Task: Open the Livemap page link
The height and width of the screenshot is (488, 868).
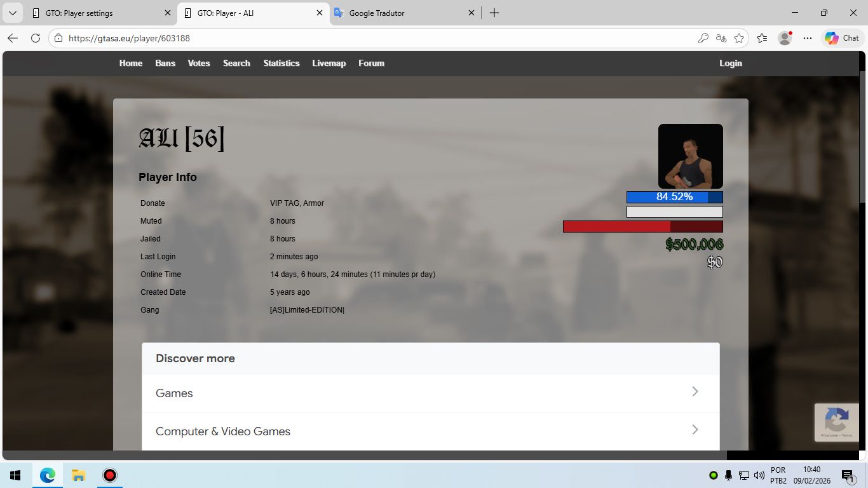Action: click(x=329, y=64)
